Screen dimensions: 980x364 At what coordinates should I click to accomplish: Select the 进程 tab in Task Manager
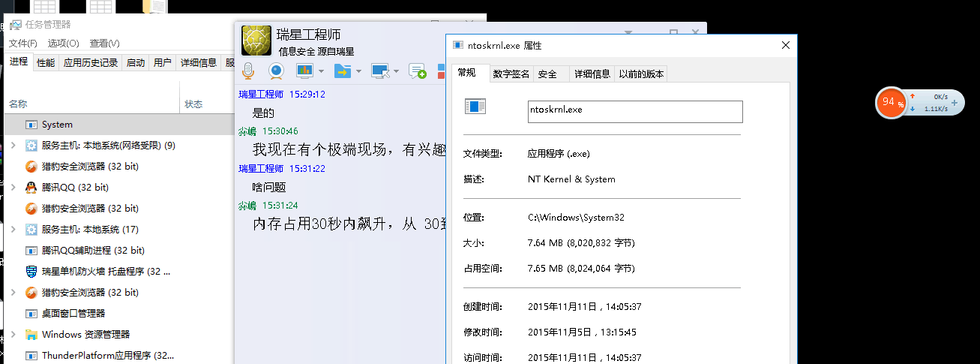[19, 62]
